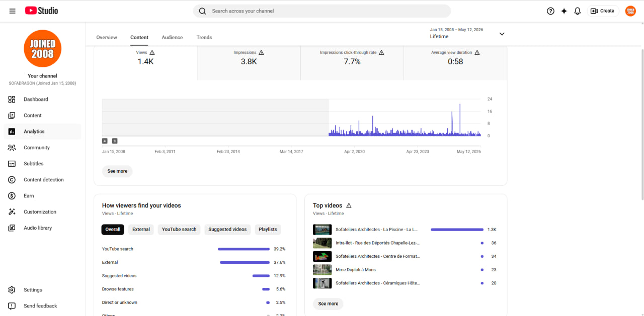Viewport: 644px width, 316px height.
Task: Click the La Piscine 1.3K views bar
Action: (x=457, y=230)
